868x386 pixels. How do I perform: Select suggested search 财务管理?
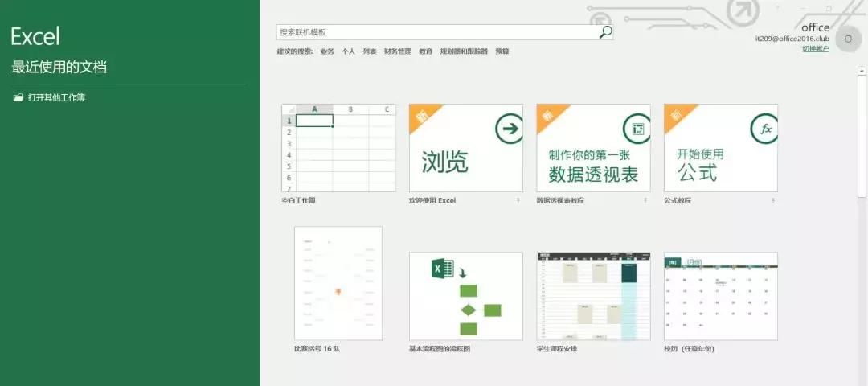[398, 51]
